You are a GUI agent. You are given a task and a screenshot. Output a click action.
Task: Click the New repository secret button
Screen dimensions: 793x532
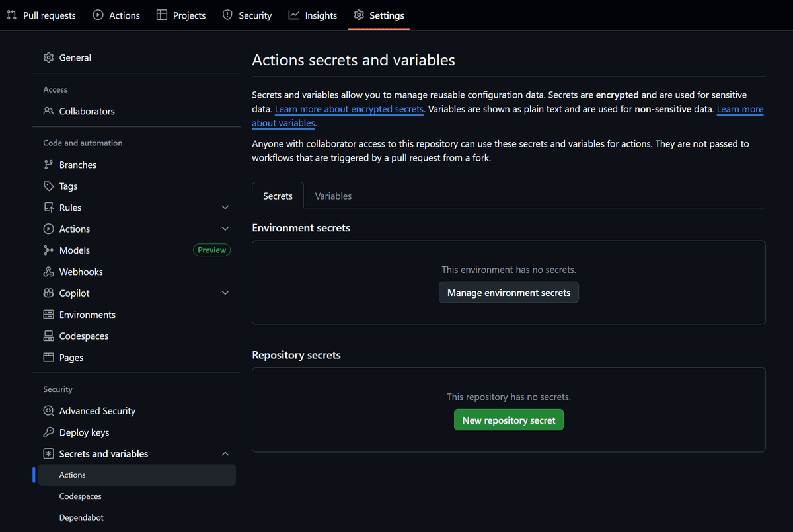(508, 420)
